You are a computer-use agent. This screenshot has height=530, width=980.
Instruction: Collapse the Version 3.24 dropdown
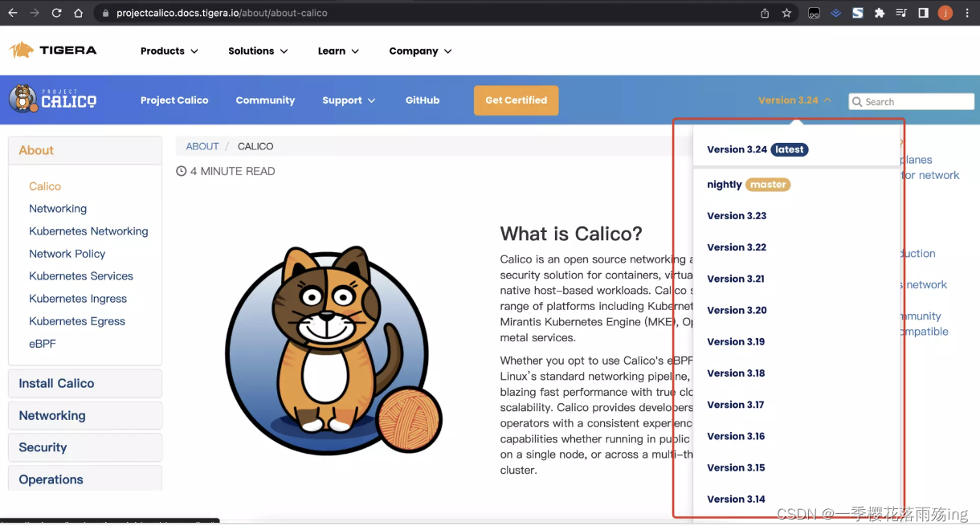click(794, 100)
